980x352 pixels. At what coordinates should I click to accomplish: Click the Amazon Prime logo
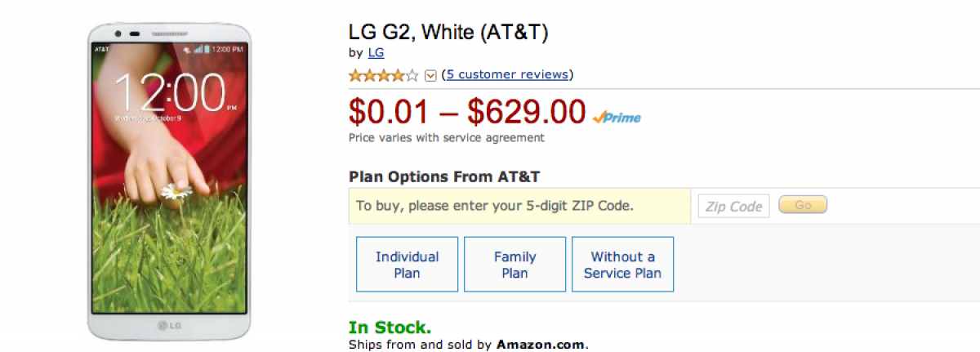tap(617, 118)
